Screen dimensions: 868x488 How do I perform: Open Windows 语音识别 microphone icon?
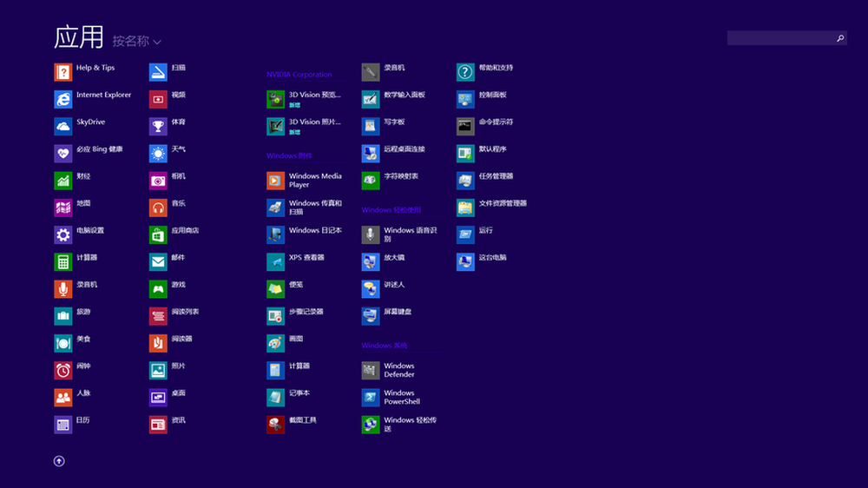click(371, 234)
